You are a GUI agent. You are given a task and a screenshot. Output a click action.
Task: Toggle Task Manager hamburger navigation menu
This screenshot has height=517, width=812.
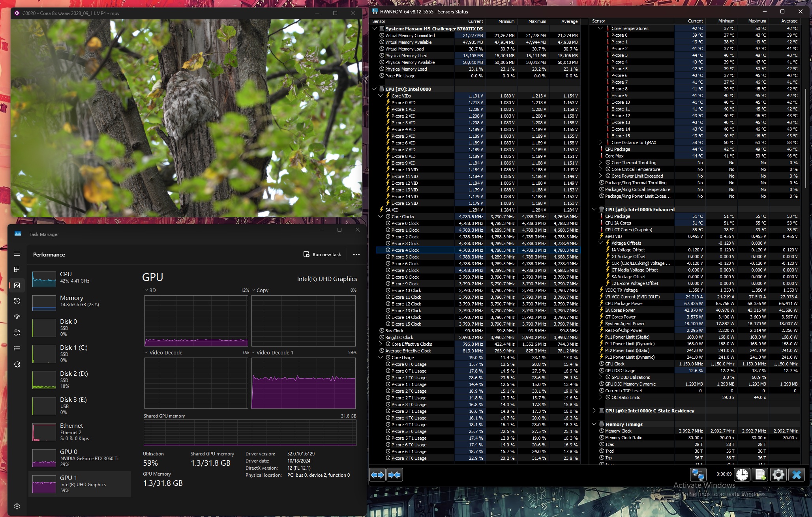tap(17, 254)
